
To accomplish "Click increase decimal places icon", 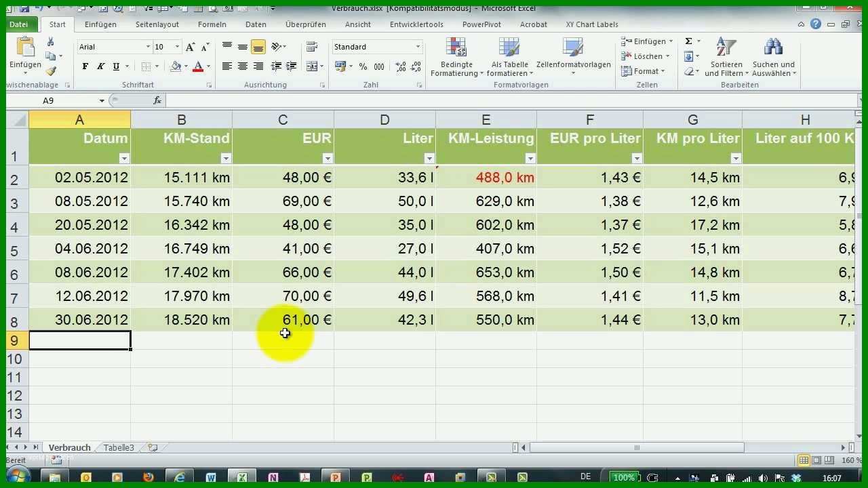I will [x=401, y=66].
